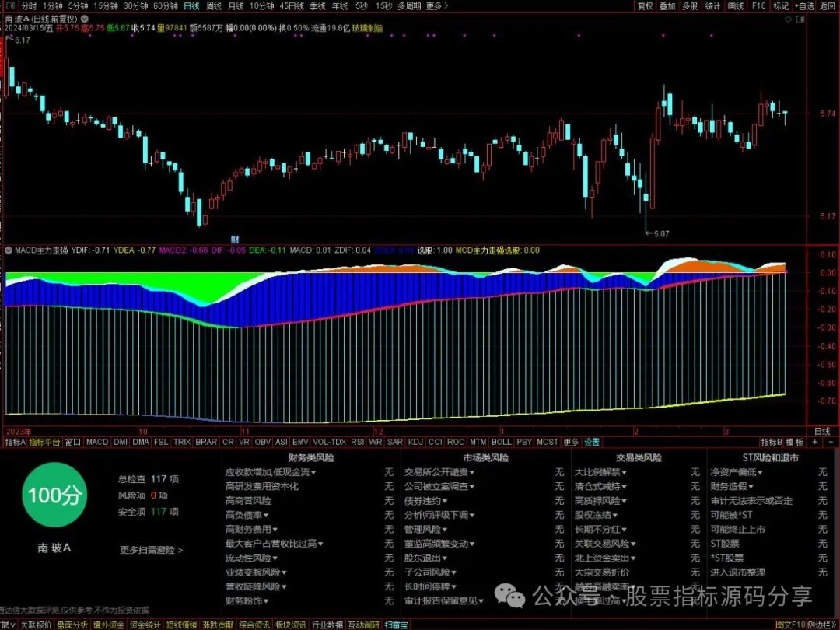840x630 pixels.
Task: Open indicator 设置
Action: click(592, 442)
